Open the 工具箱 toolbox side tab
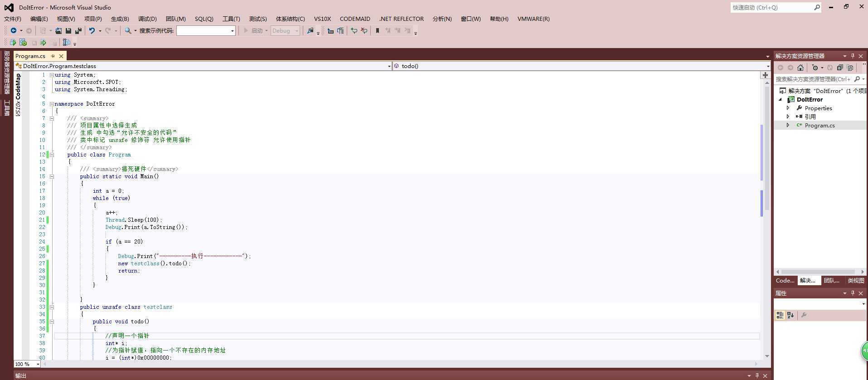868x380 pixels. click(7, 108)
